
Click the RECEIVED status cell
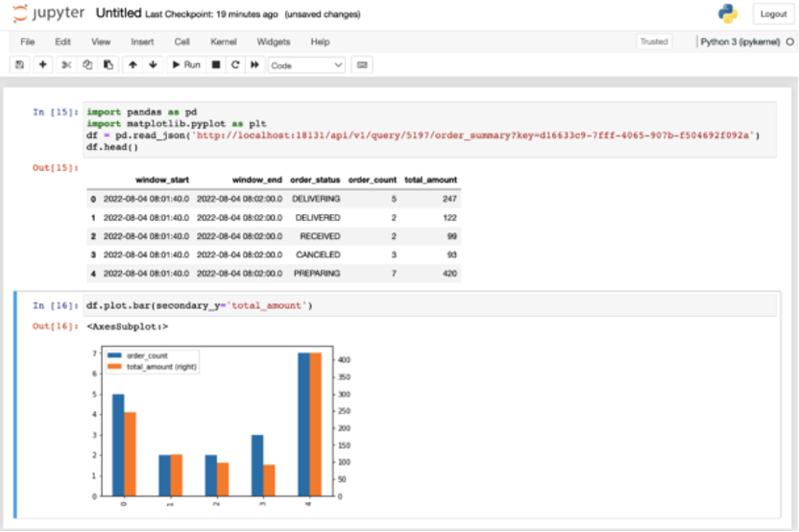tap(320, 236)
